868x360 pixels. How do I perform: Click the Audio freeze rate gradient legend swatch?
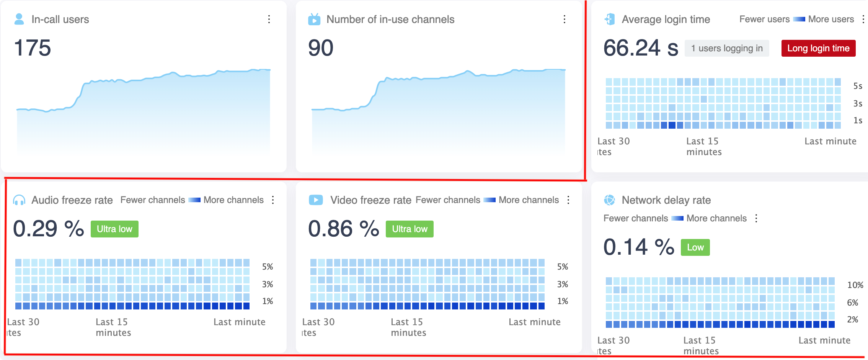[x=194, y=200]
